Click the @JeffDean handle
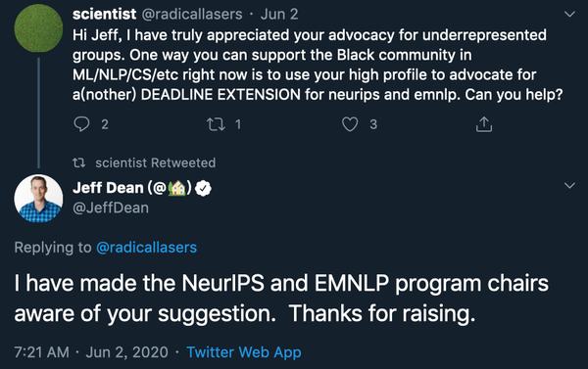This screenshot has height=369, width=588. [111, 208]
